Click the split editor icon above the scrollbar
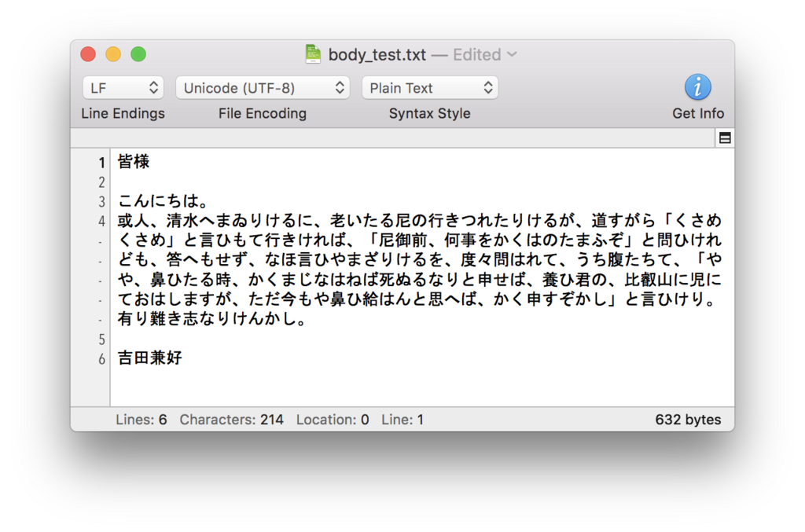Image resolution: width=805 pixels, height=532 pixels. coord(722,137)
